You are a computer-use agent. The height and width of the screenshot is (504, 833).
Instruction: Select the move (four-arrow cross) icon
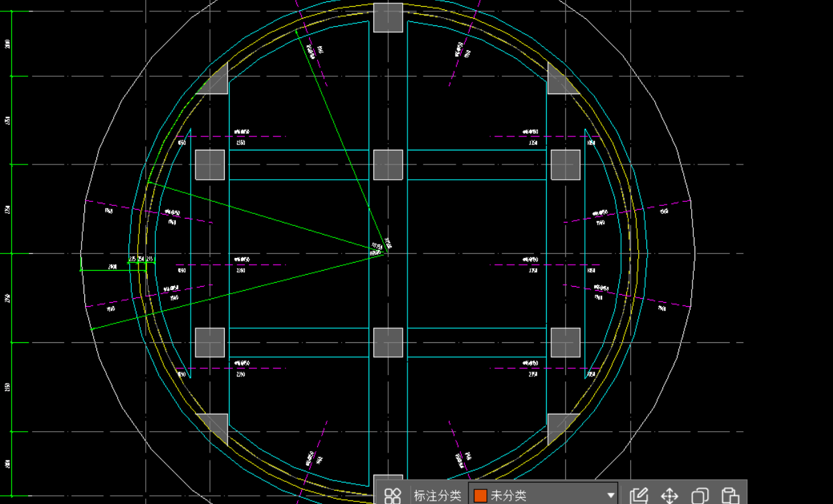tap(670, 495)
